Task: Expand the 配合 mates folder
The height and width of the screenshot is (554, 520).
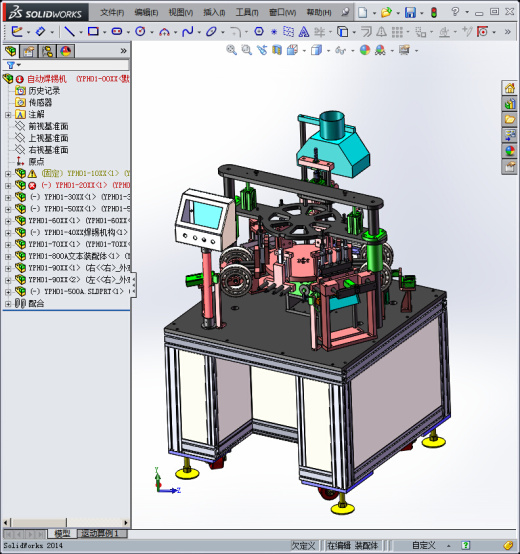Action: pyautogui.click(x=8, y=303)
